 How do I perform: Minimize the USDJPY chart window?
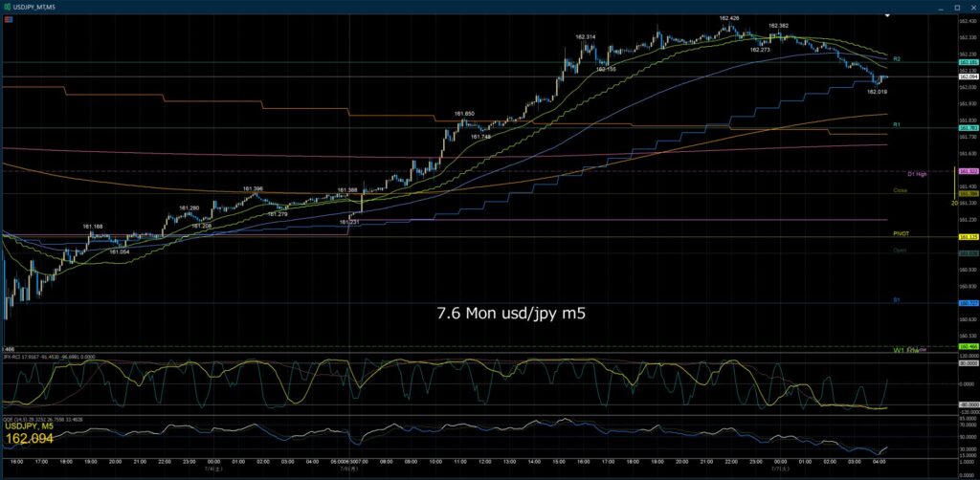(943, 7)
